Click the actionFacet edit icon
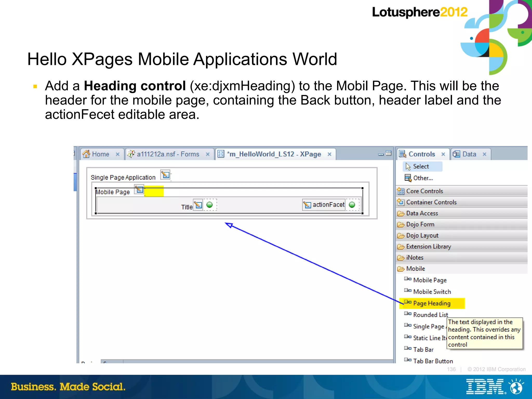 (x=307, y=205)
